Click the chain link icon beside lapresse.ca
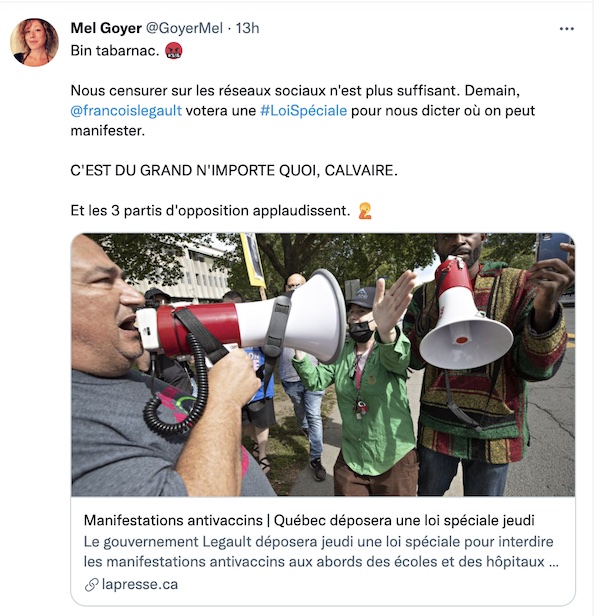Screen dimensions: 600x616 [91, 585]
